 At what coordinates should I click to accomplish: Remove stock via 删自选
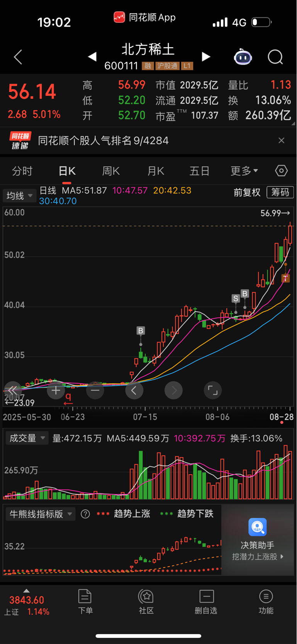point(206,601)
